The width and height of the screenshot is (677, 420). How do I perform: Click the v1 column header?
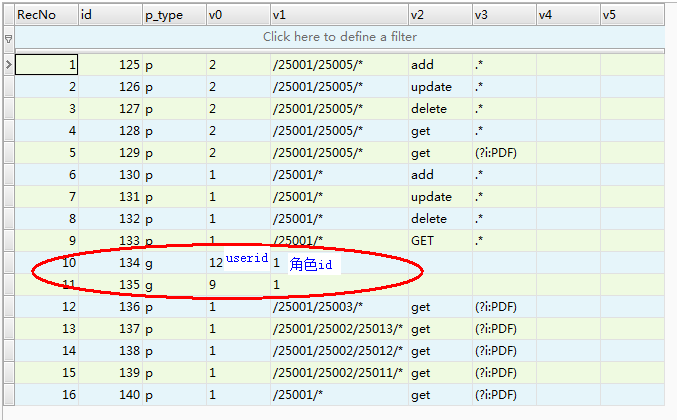tap(339, 15)
